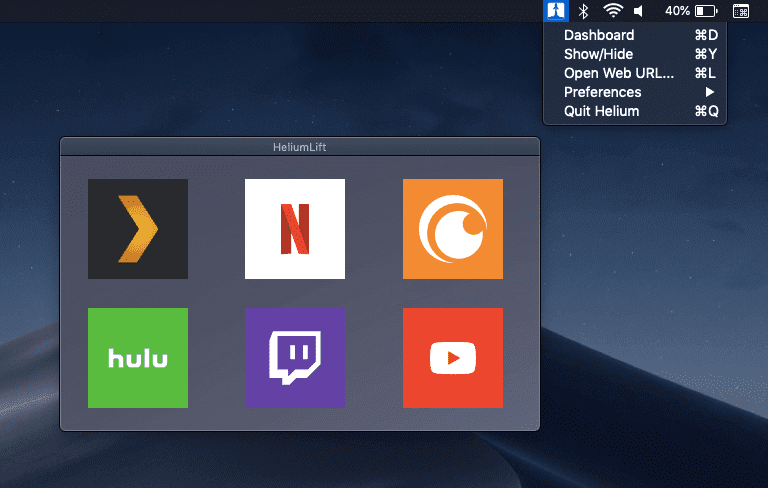This screenshot has width=768, height=488.
Task: Click the Helium menu bar icon
Action: 556,10
